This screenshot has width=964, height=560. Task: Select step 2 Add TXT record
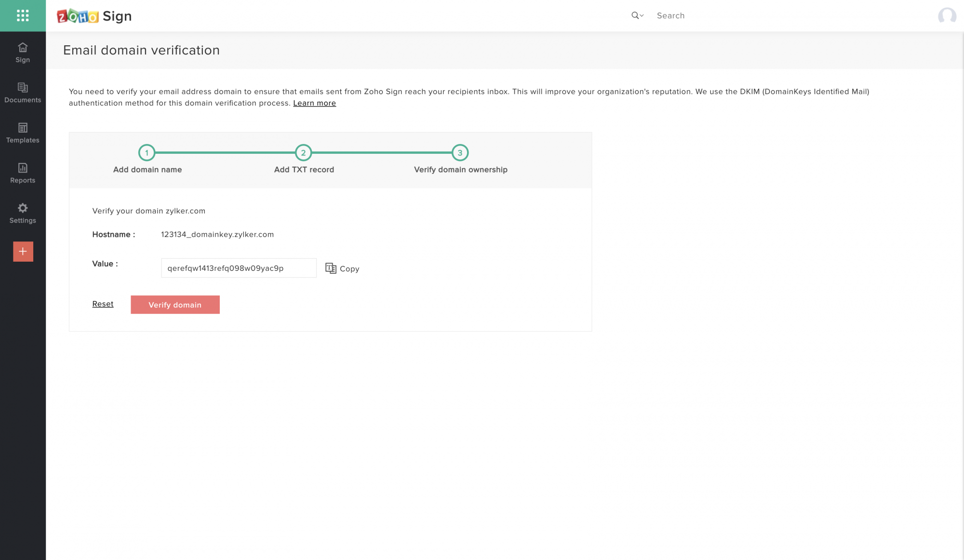[x=303, y=153]
